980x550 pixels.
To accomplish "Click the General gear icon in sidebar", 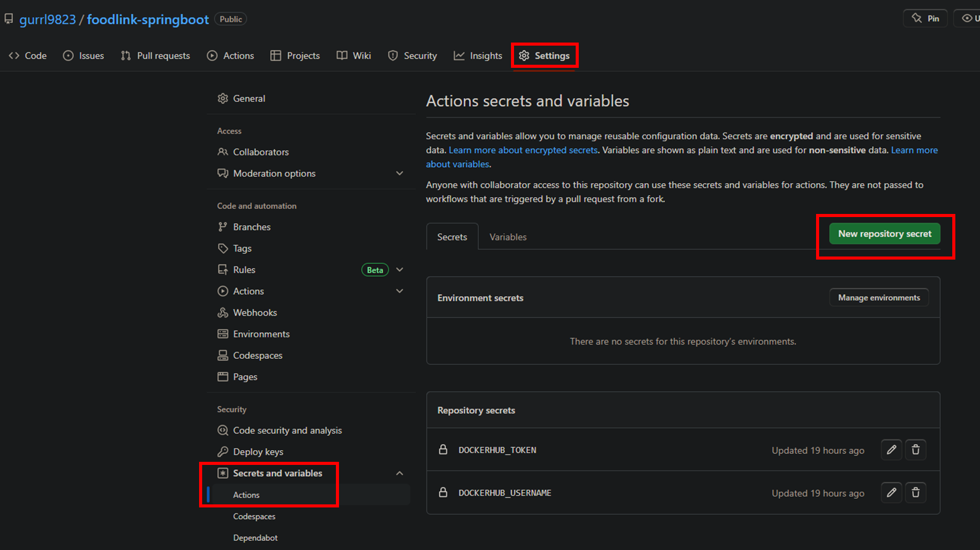I will click(x=223, y=99).
